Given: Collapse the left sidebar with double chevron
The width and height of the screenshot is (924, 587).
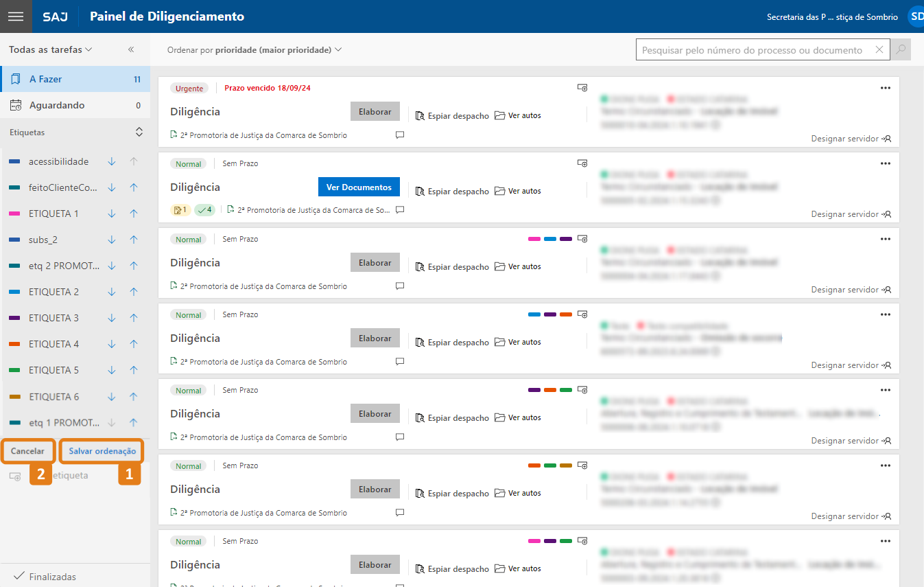Looking at the screenshot, I should (131, 49).
